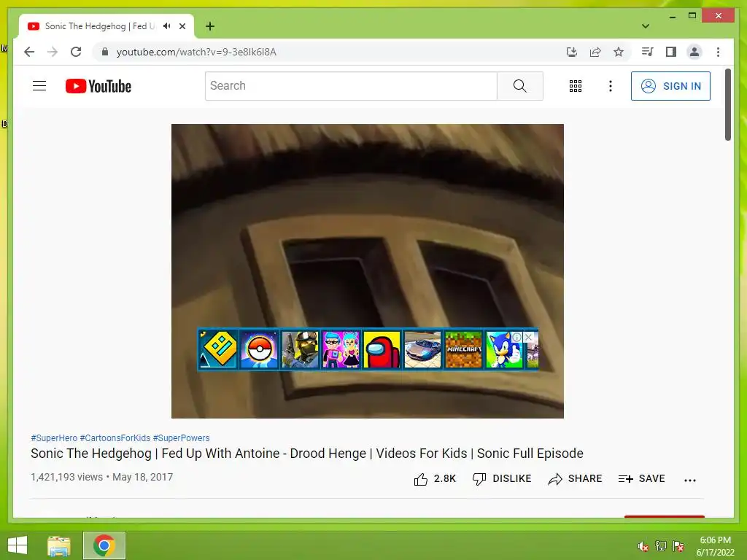This screenshot has height=560, width=747.
Task: Bookmark this page with the star icon
Action: click(x=619, y=52)
